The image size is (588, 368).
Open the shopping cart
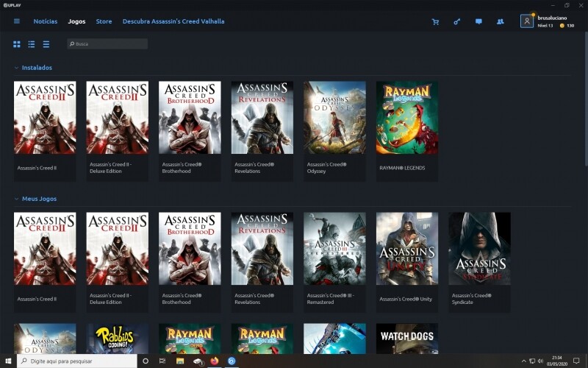click(435, 21)
